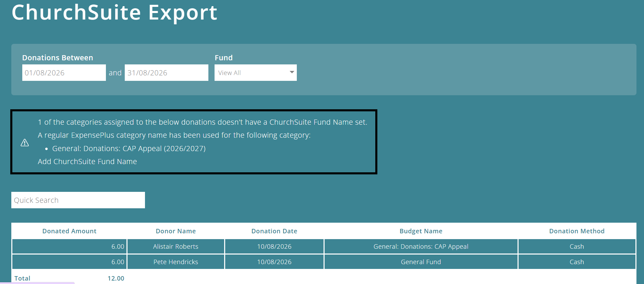Click the Quick Search field
644x284 pixels.
(78, 200)
